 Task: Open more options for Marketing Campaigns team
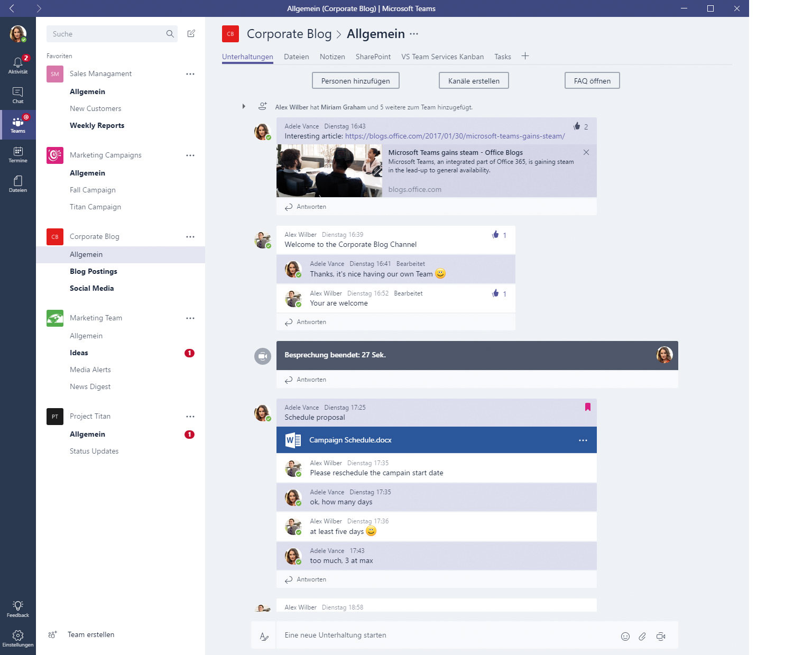click(190, 155)
